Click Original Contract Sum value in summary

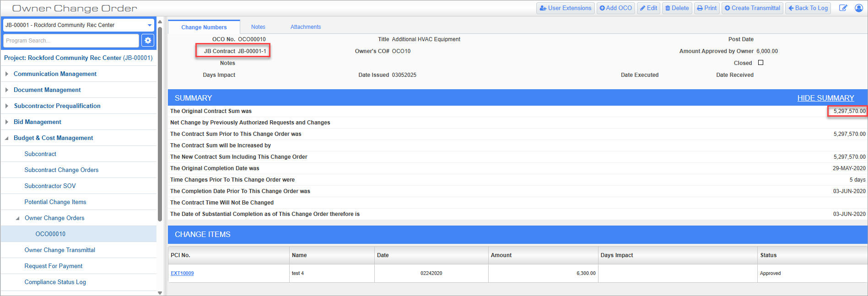[849, 111]
